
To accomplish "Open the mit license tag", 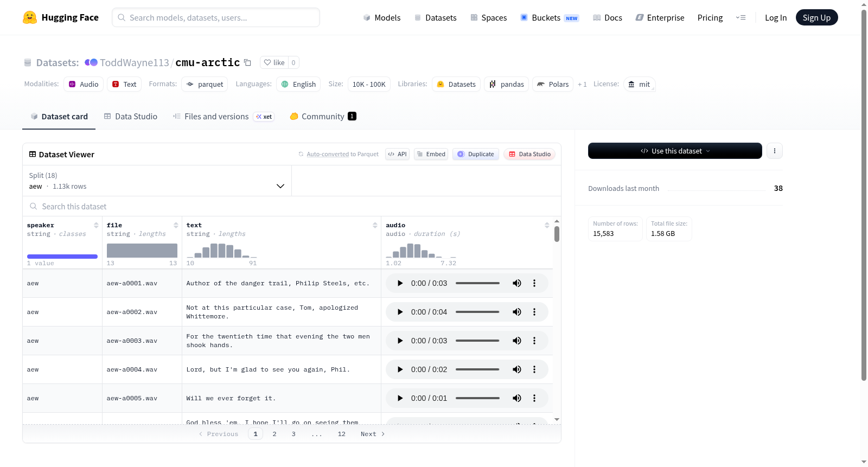I will tap(639, 84).
